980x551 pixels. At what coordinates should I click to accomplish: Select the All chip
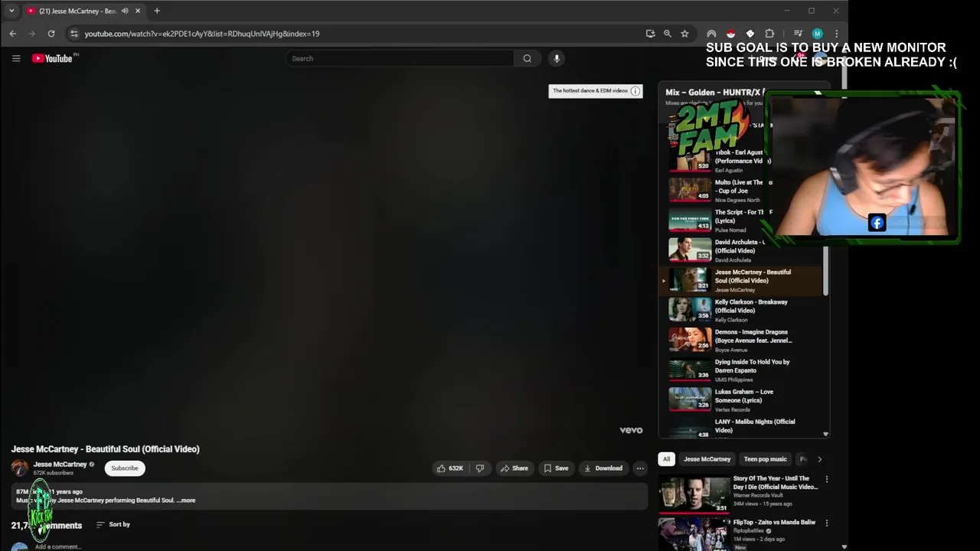(666, 459)
